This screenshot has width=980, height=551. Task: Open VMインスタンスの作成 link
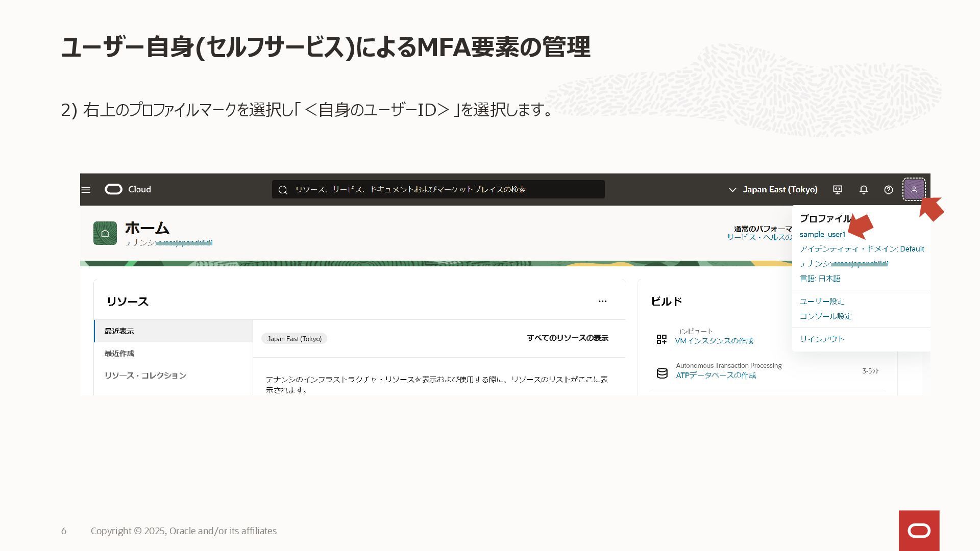714,341
